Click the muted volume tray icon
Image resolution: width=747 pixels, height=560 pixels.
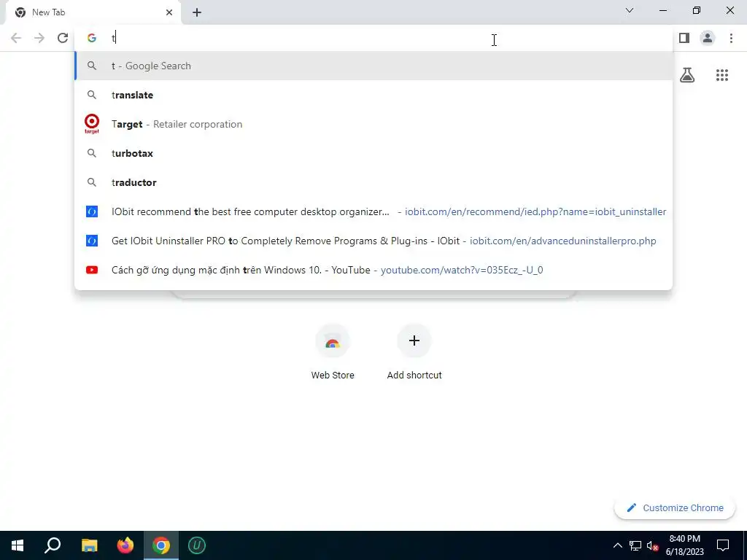tap(653, 545)
